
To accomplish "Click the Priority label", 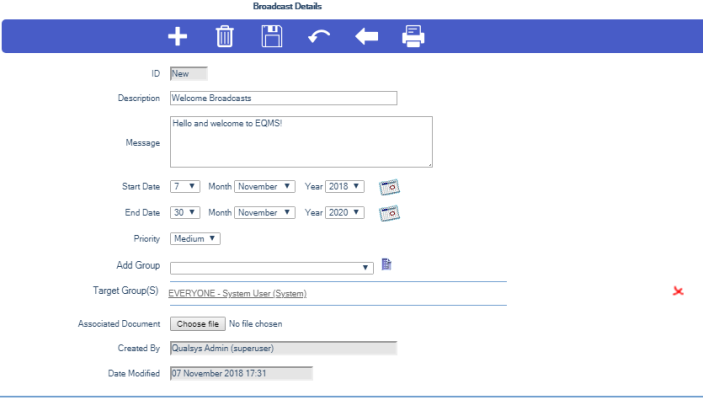I will (147, 239).
